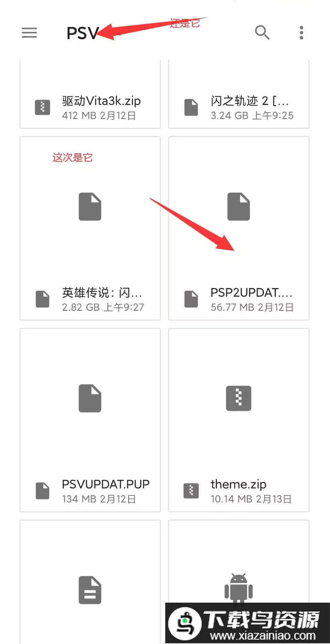The height and width of the screenshot is (644, 330).
Task: Click the large thumbnail of PSP2UPDAT file
Action: tap(239, 206)
